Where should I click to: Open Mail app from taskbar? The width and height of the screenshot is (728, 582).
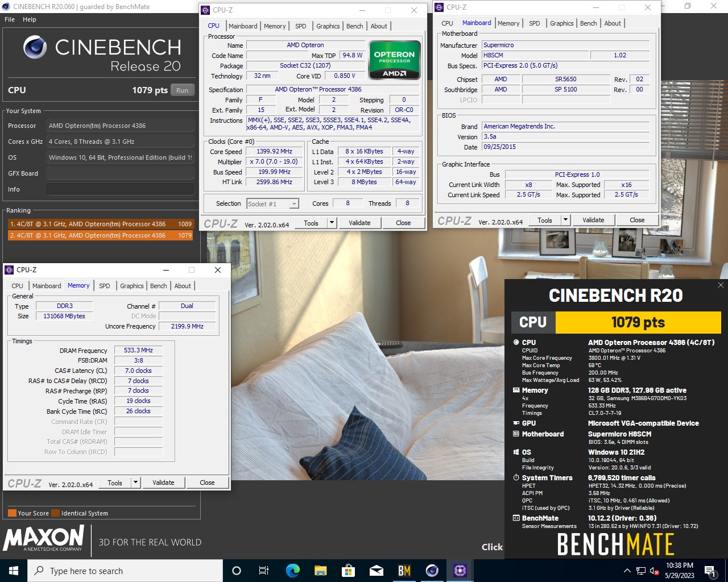pyautogui.click(x=376, y=571)
